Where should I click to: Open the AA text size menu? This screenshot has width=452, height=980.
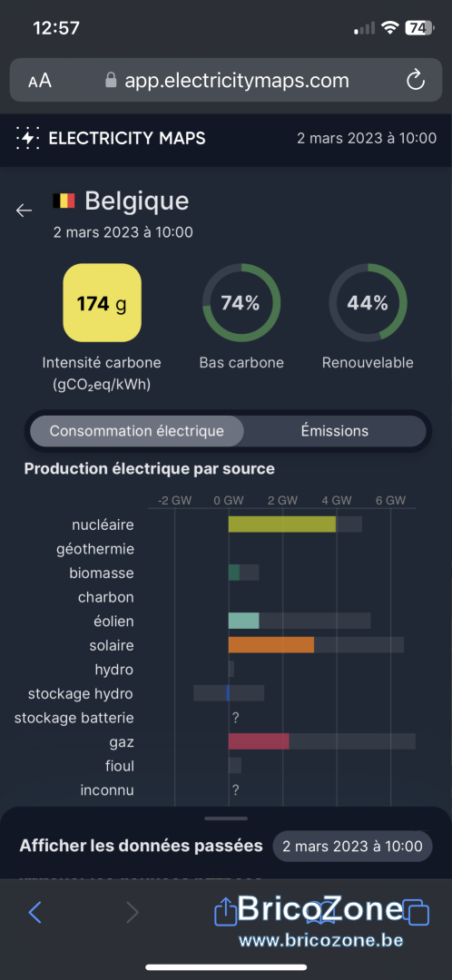tap(40, 81)
